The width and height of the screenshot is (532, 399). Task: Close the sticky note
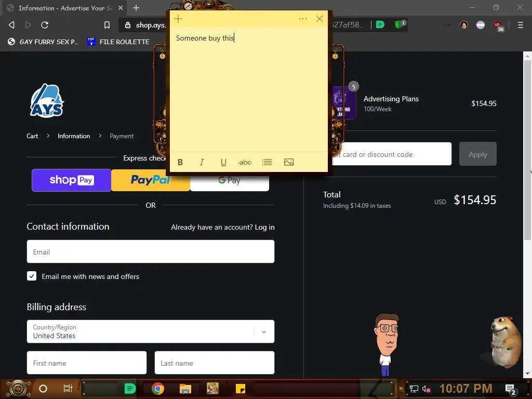pos(320,19)
